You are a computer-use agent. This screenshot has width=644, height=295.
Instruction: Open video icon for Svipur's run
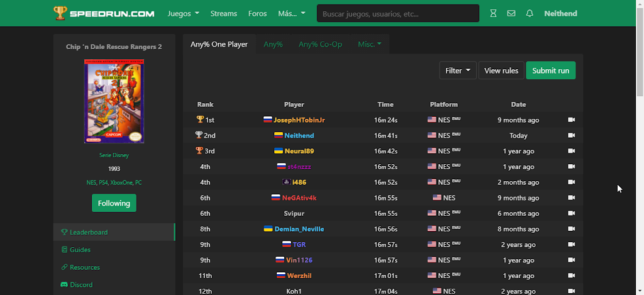coord(571,213)
